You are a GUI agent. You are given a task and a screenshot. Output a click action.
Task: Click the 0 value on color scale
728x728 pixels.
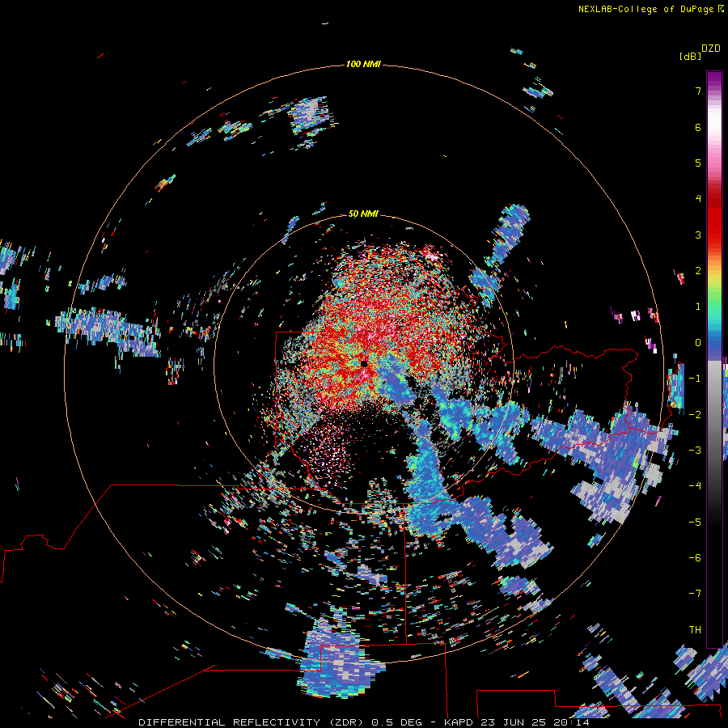click(698, 343)
